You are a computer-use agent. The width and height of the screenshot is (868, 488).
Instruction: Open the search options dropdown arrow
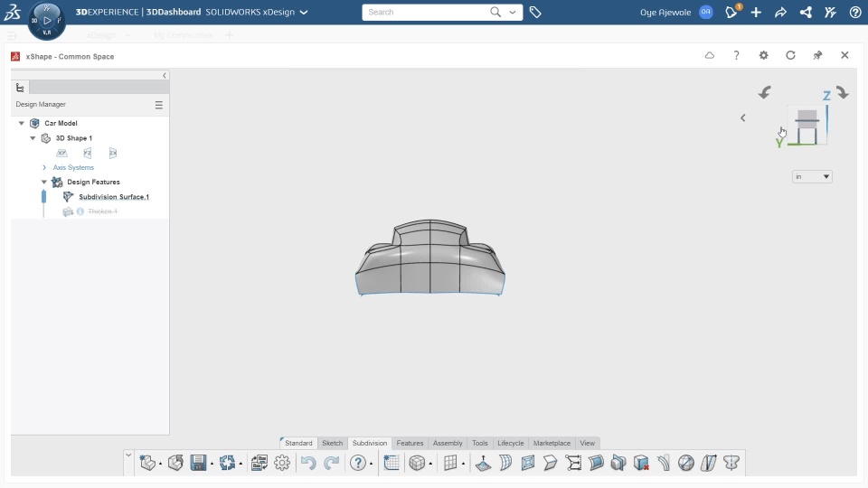coord(513,12)
